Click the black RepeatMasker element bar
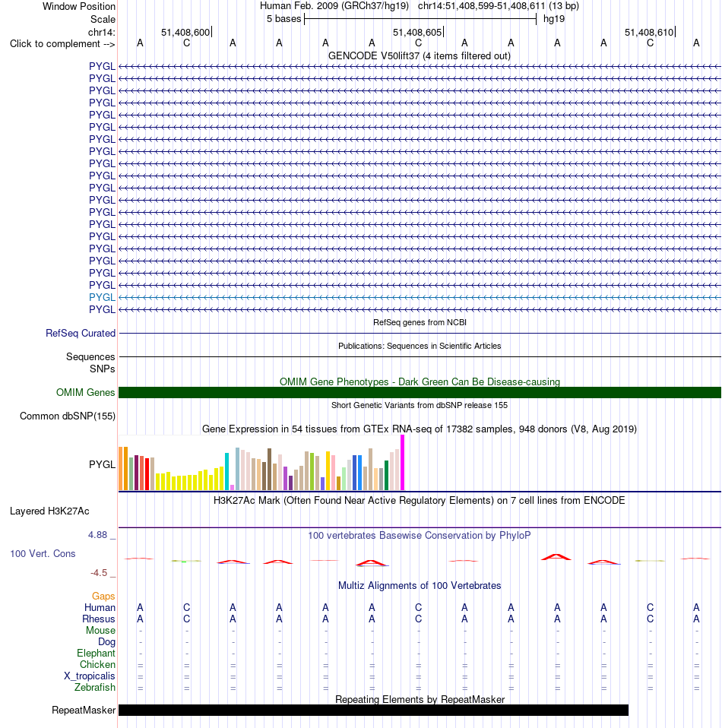The image size is (722, 728). click(x=373, y=710)
